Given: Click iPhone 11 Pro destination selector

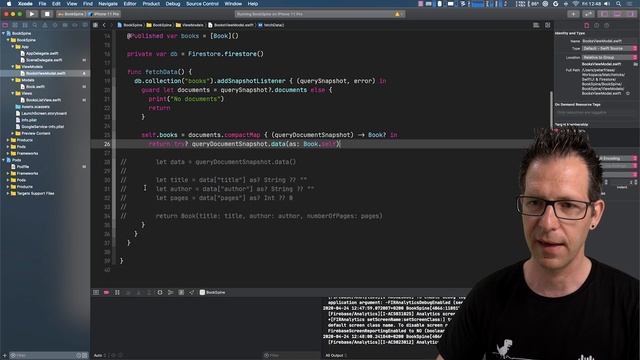Looking at the screenshot, I should click(104, 14).
